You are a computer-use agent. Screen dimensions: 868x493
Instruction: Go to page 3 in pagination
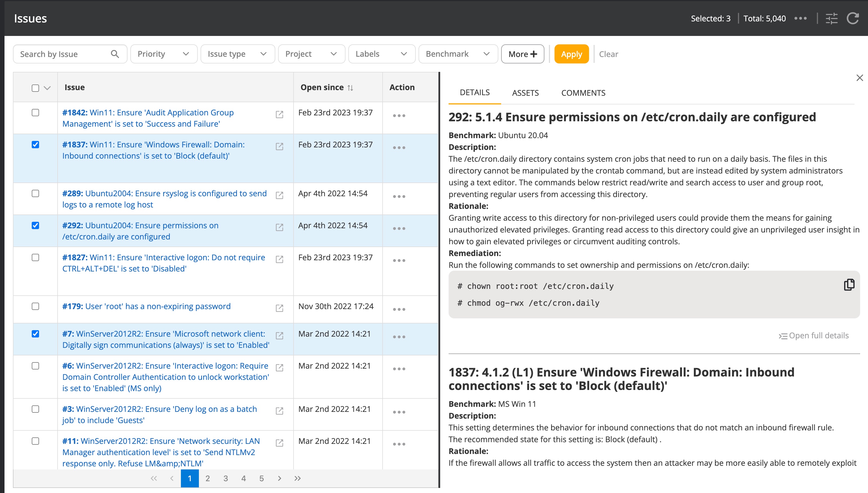(x=226, y=478)
